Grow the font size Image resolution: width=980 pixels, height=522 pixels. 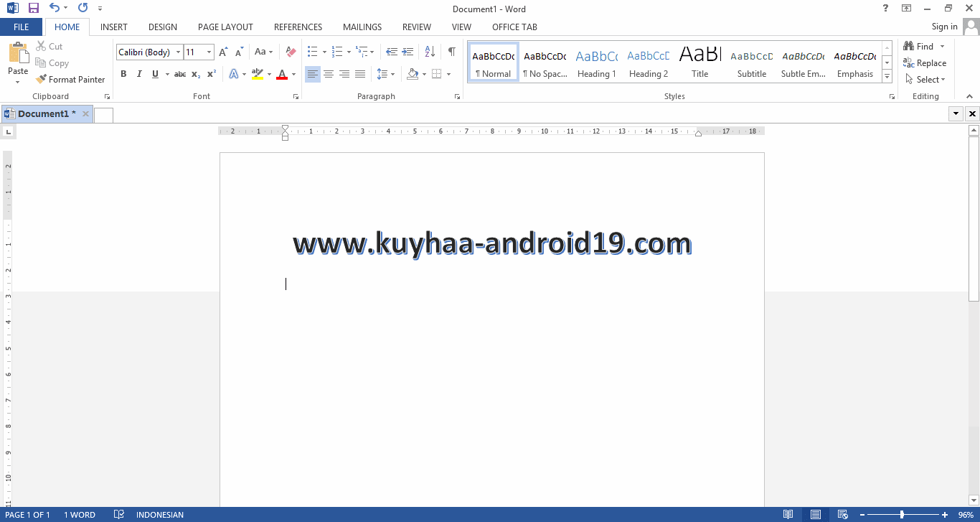223,52
